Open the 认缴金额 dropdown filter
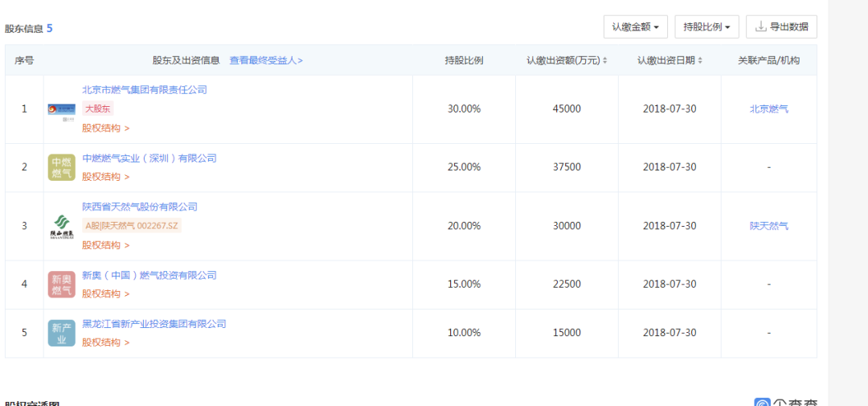This screenshot has width=868, height=406. pyautogui.click(x=636, y=27)
